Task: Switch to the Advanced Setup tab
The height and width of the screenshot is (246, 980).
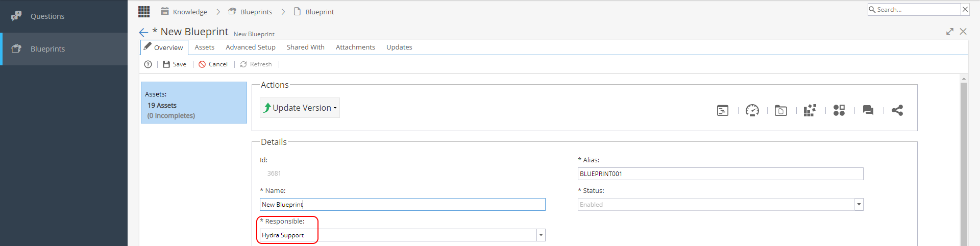Action: click(251, 47)
